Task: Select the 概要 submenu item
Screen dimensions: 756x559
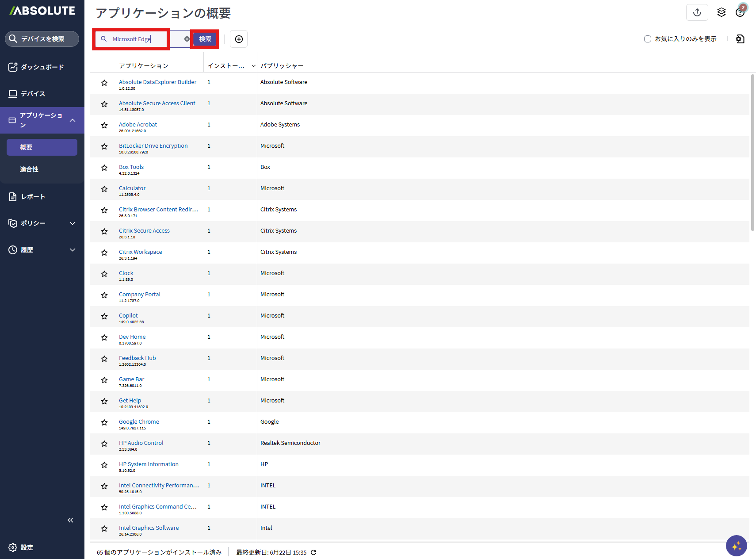Action: (42, 147)
